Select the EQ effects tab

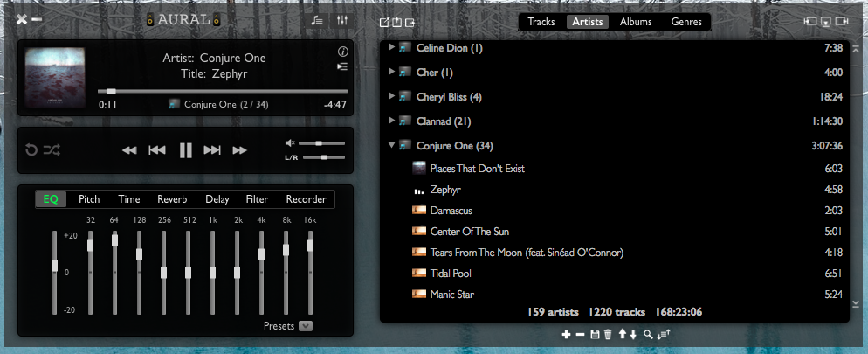(x=51, y=199)
